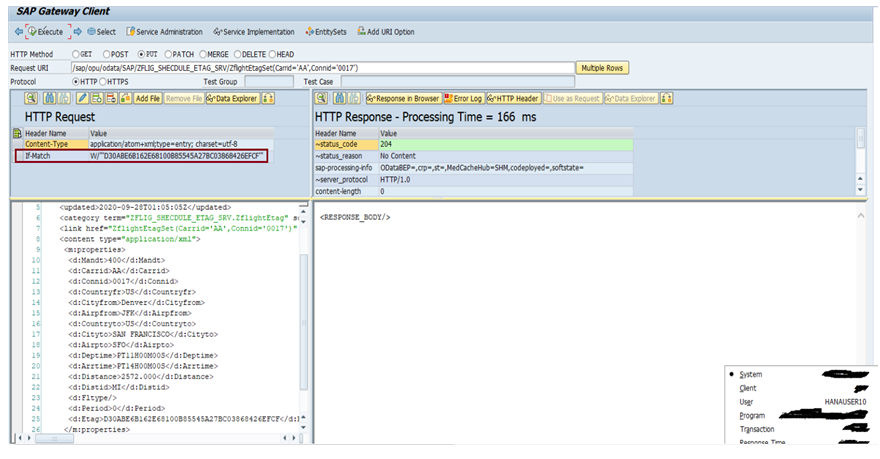This screenshot has width=880, height=459.
Task: Open details magnifier in HTTP Response toolbar
Action: [321, 98]
